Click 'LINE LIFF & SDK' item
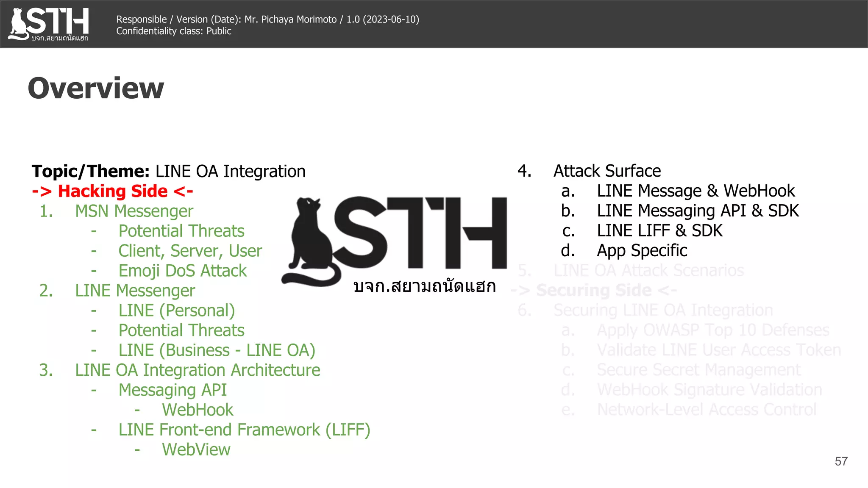Image resolution: width=868 pixels, height=488 pixels. [660, 231]
